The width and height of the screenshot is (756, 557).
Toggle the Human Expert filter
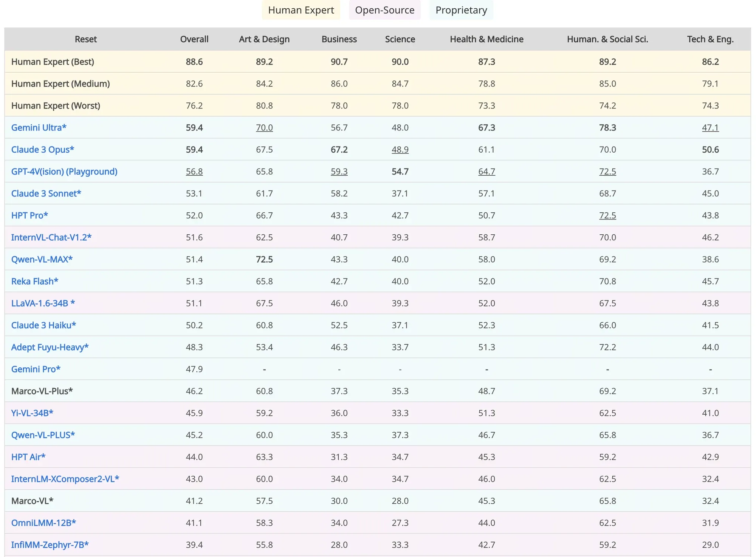[x=301, y=10]
